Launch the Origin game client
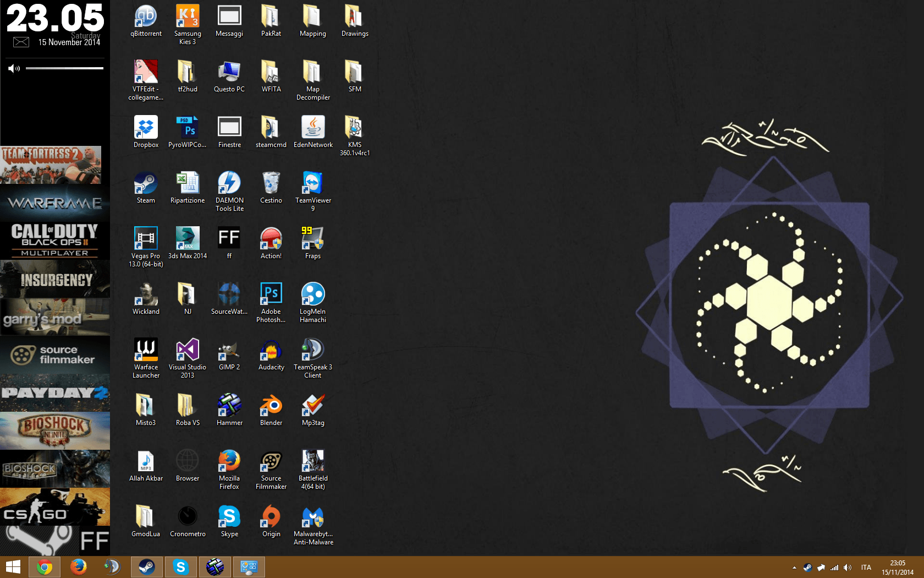Screen dimensions: 924x578 point(271,517)
